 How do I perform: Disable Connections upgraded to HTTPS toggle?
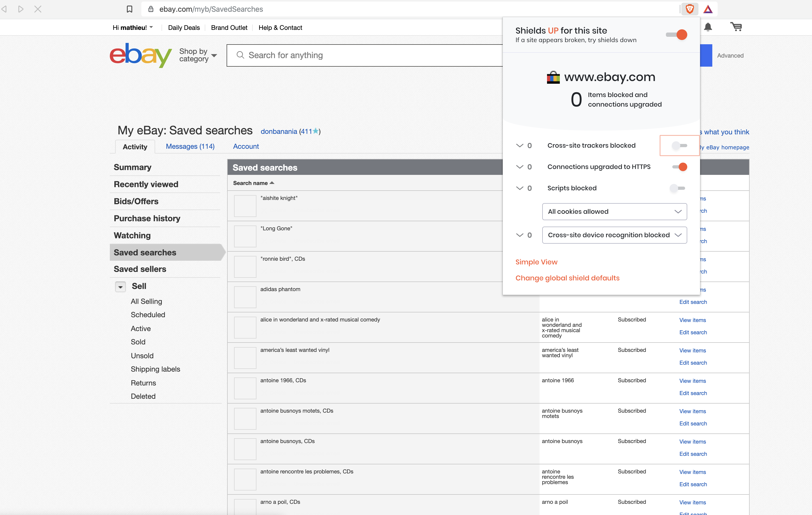coord(679,167)
